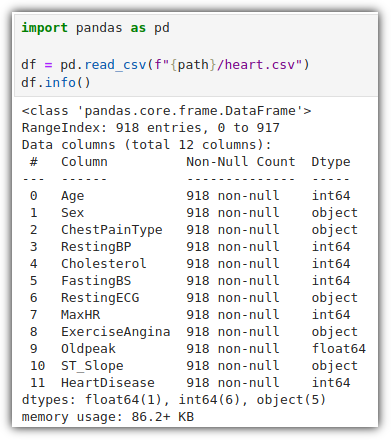This screenshot has height=440, width=391.
Task: Click the Dtype header text
Action: [331, 162]
